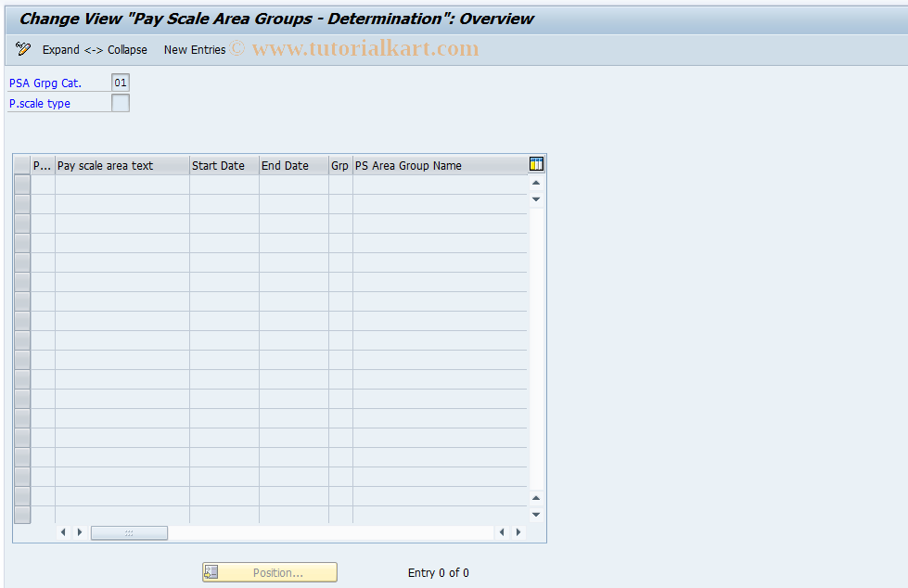Click the scroll up arrow at bottom of table scrollbar

[x=536, y=498]
